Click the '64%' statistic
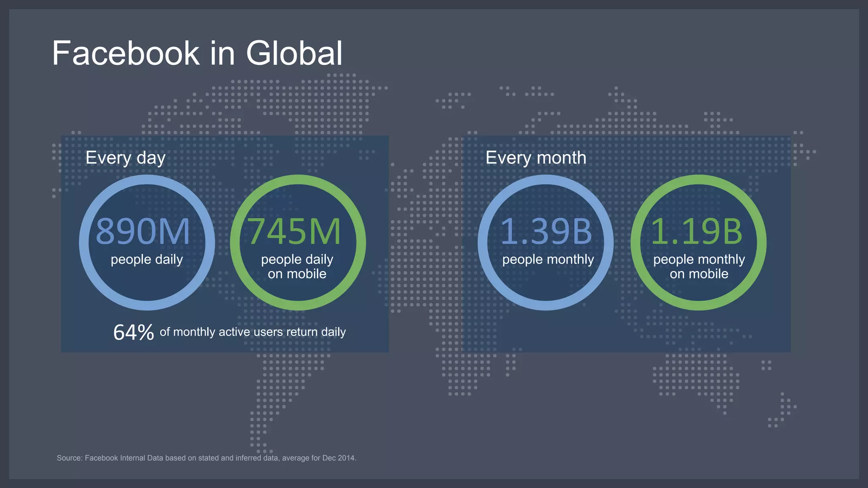 pos(134,332)
